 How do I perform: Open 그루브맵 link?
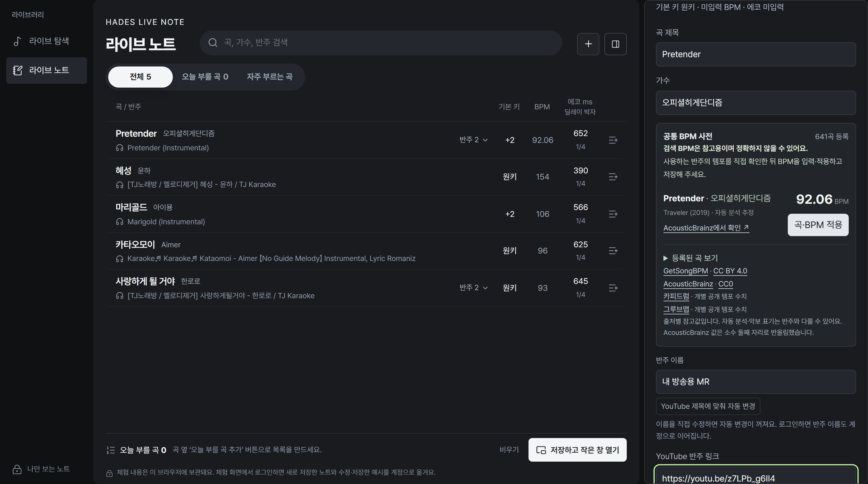[676, 309]
